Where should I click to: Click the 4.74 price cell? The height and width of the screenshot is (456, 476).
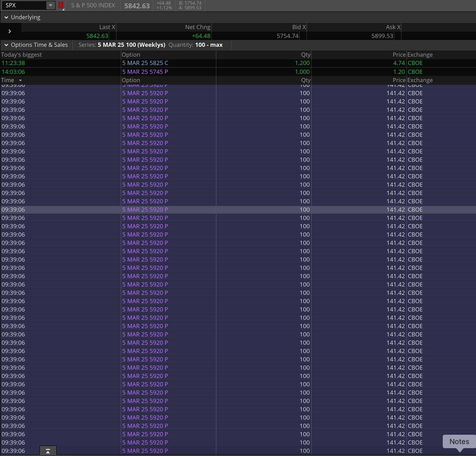click(399, 63)
